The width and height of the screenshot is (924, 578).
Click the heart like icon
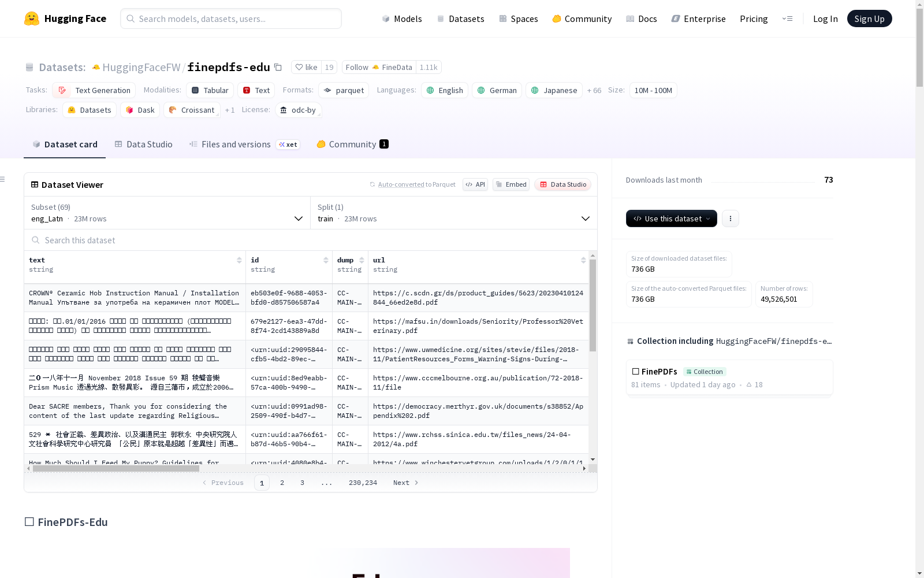[x=299, y=67]
